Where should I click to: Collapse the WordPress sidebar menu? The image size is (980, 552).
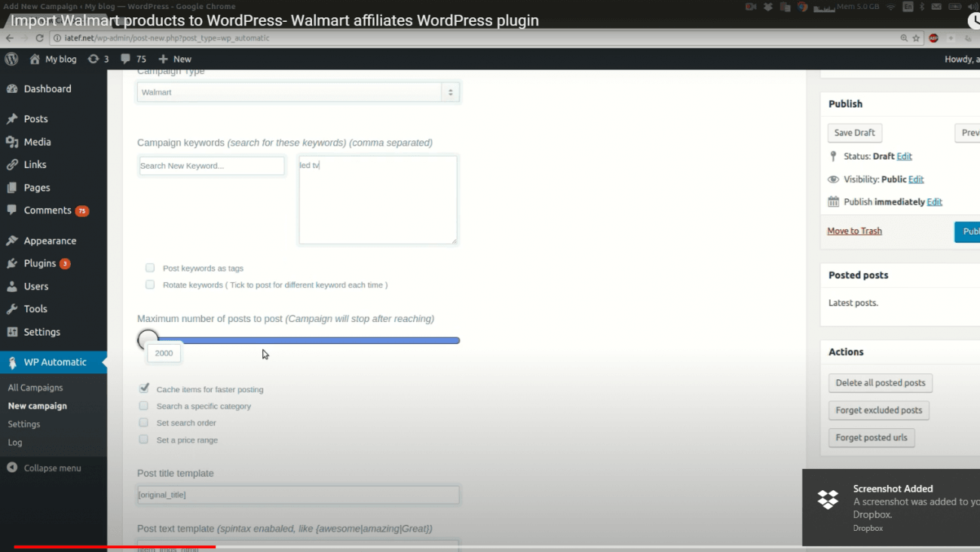pyautogui.click(x=44, y=468)
